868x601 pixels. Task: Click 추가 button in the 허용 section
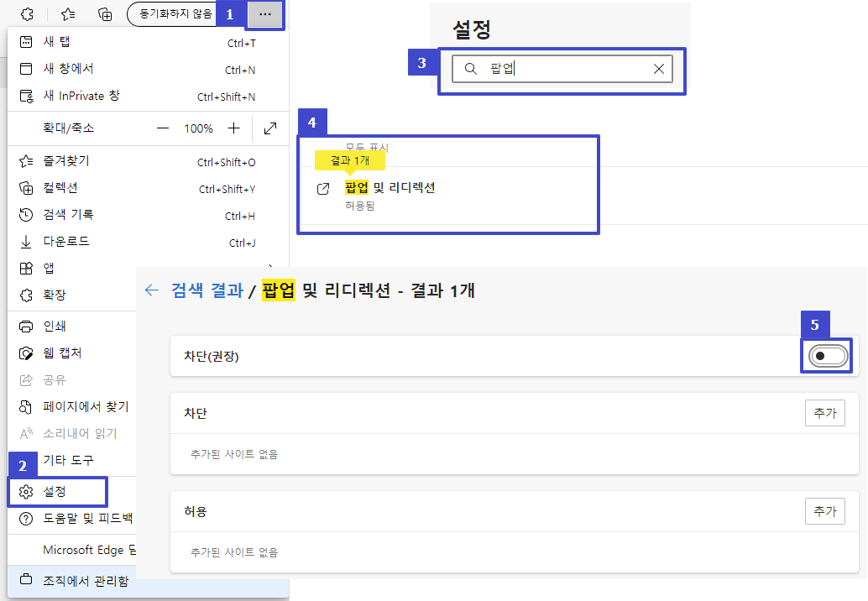[x=824, y=510]
